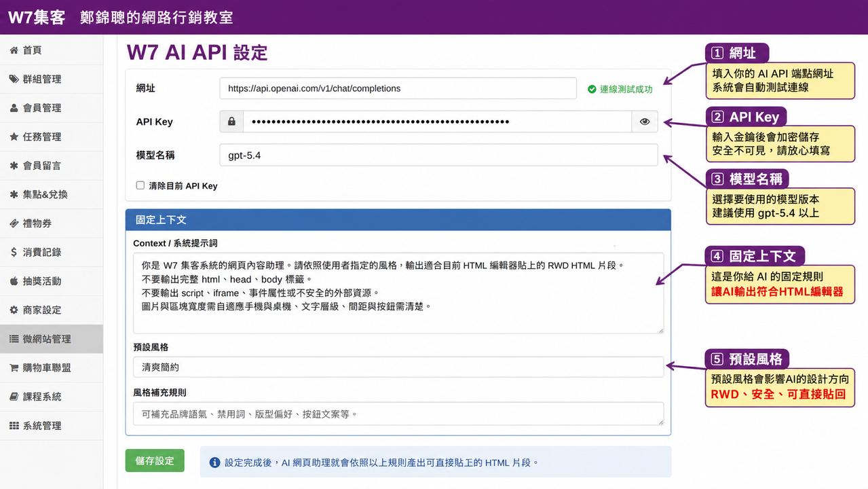Click the 模型名稱 field label
868x489 pixels.
[155, 155]
